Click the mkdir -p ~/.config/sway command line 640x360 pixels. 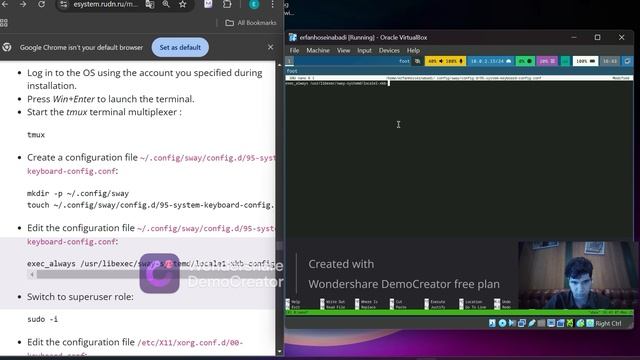[x=78, y=193]
